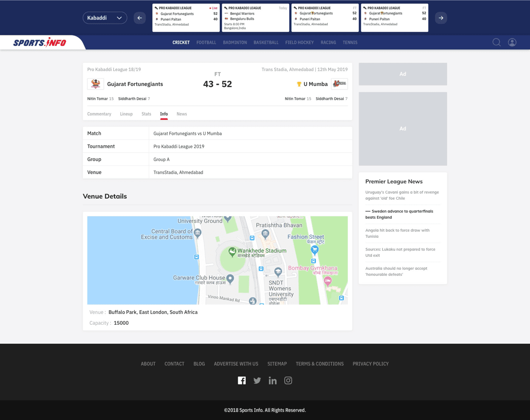This screenshot has height=420, width=530.
Task: Open the Instagram footer icon
Action: 288,380
